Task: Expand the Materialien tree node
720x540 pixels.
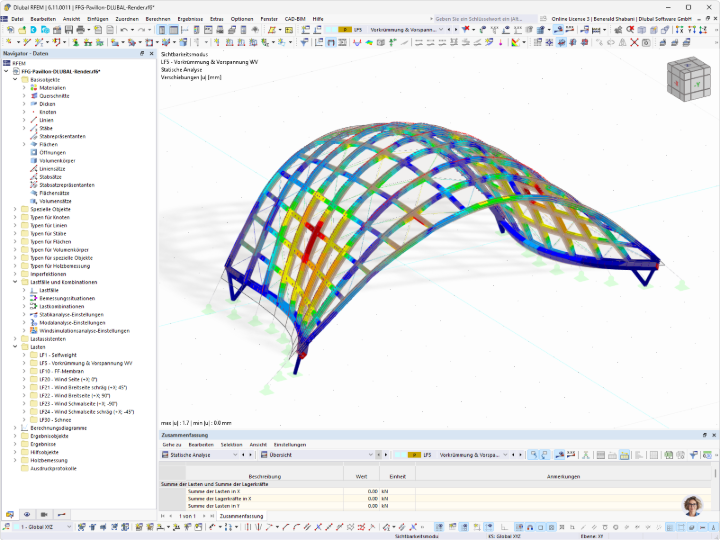Action: coord(24,88)
